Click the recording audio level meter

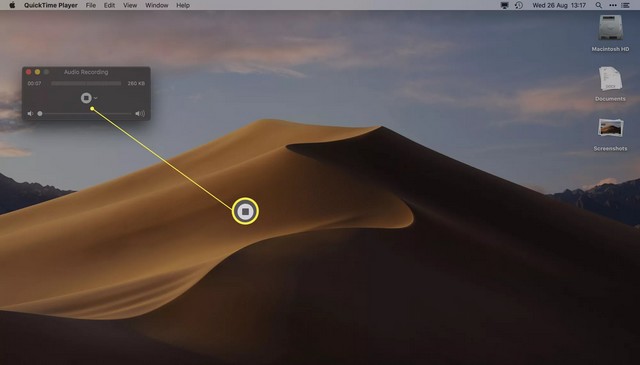click(86, 83)
